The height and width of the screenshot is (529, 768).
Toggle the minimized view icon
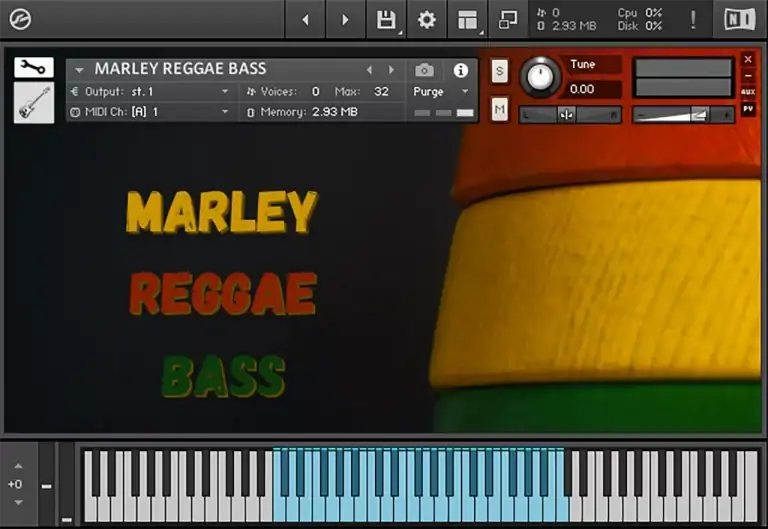pos(508,20)
